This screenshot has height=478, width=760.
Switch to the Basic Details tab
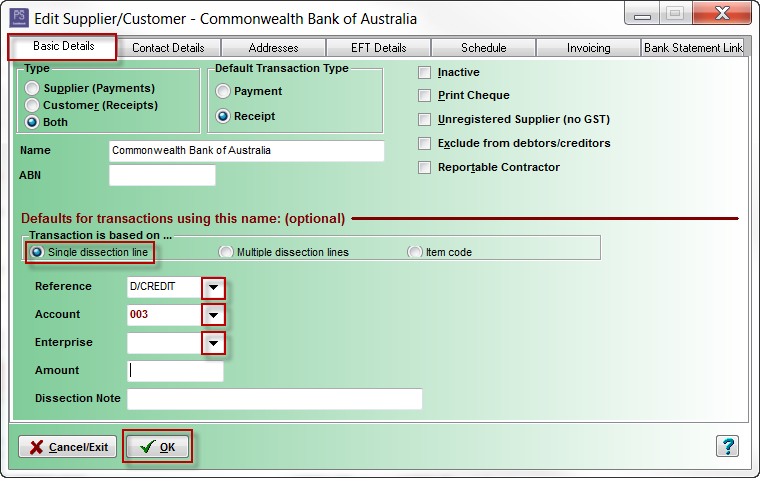[63, 46]
